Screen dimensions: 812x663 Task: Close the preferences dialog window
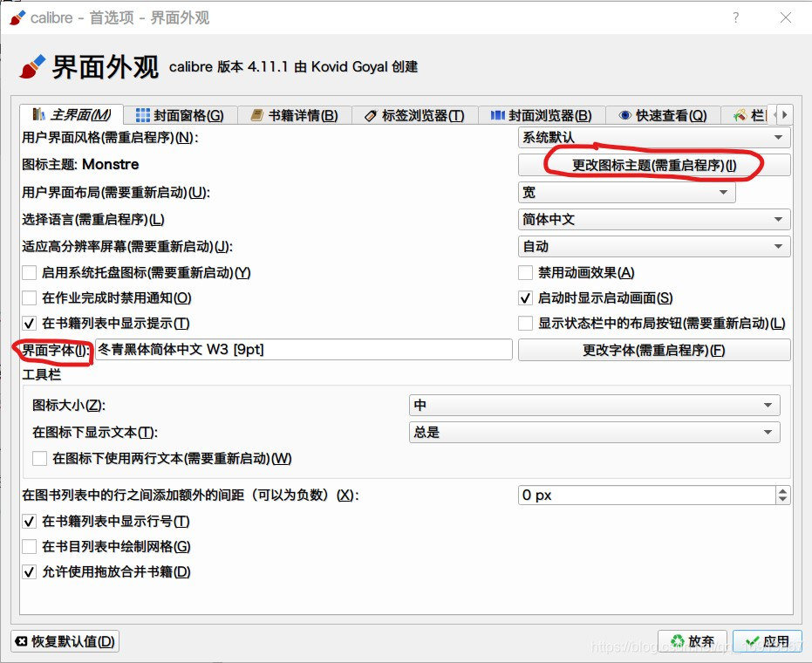tap(786, 17)
